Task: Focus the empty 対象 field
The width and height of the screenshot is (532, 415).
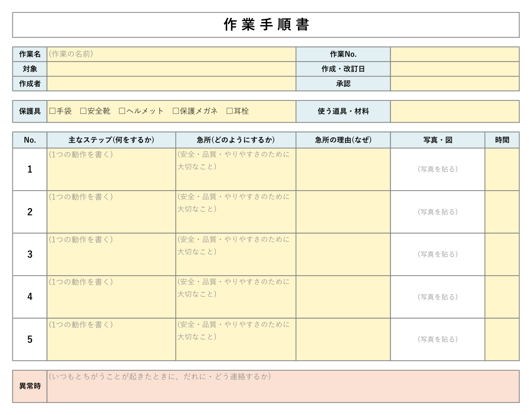Action: click(171, 69)
